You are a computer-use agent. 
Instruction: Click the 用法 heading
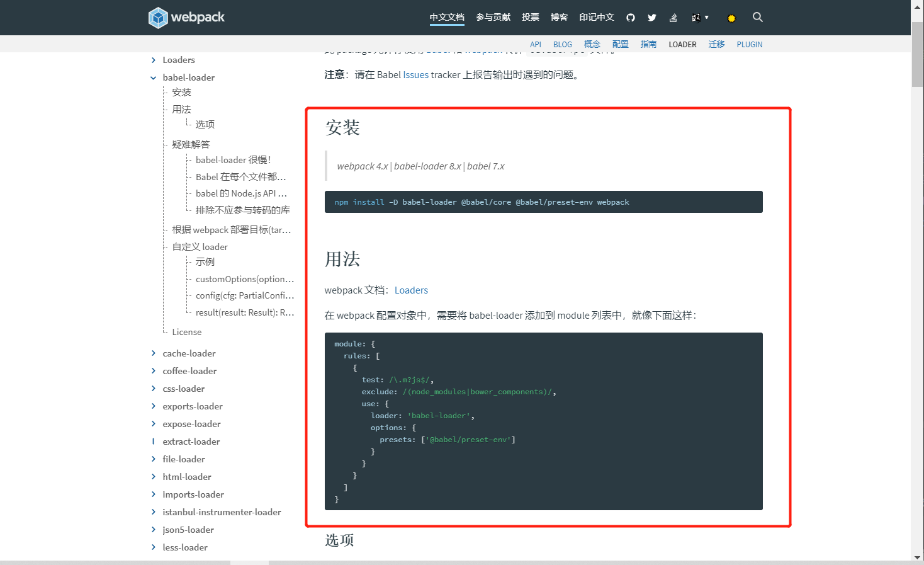[342, 260]
